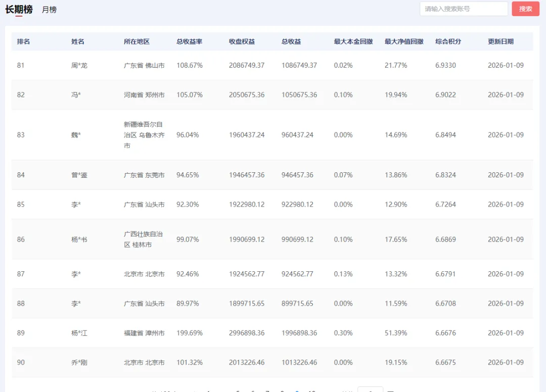Click the red 搜索 button
The image size is (546, 392).
[525, 9]
